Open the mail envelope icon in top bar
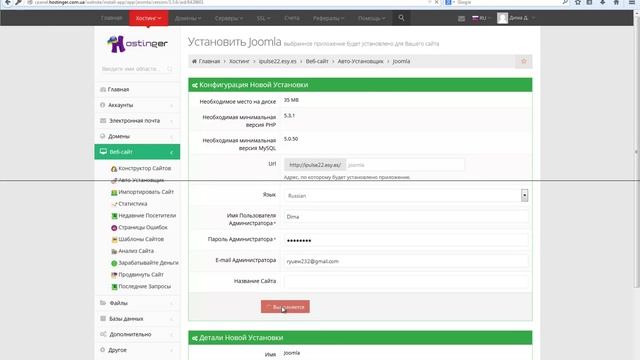This screenshot has height=360, width=640. pyautogui.click(x=461, y=18)
